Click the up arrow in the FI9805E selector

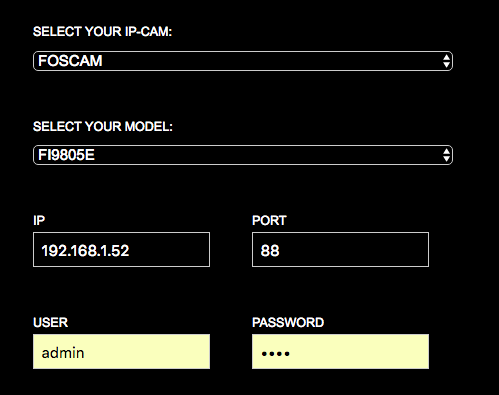click(x=446, y=152)
